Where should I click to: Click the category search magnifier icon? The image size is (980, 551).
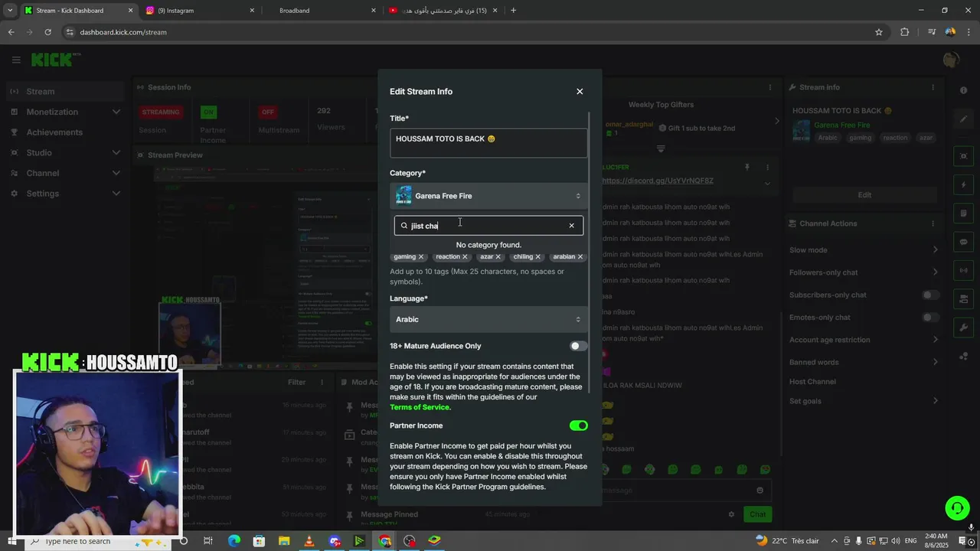[x=404, y=226]
